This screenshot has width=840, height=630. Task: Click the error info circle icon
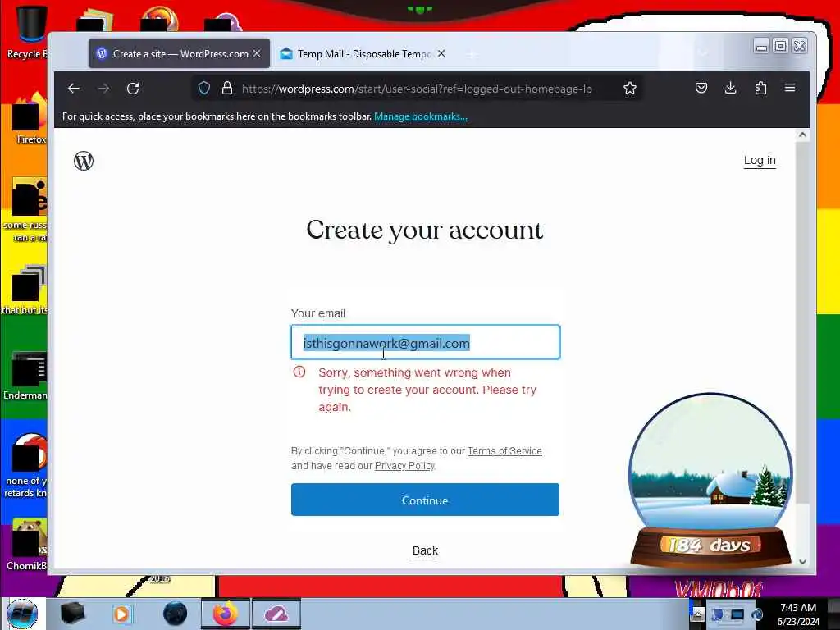[x=299, y=372]
